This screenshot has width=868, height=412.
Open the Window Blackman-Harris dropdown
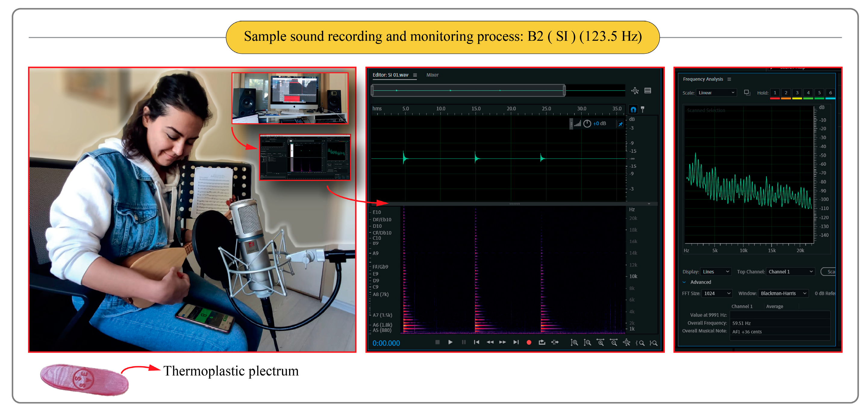tap(783, 293)
